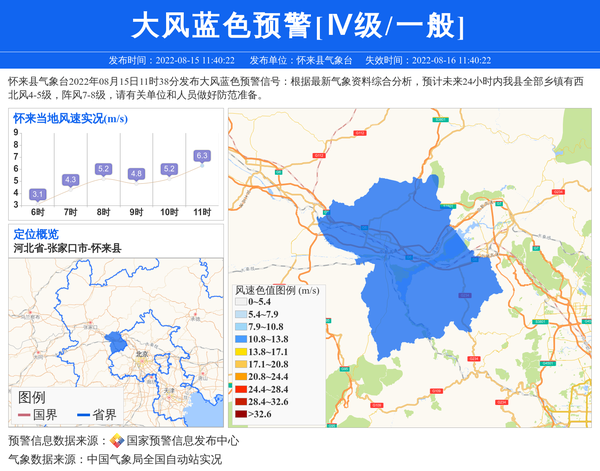Viewport: 600px width, 471px height.
Task: Click the 5.2 data label at 10时
Action: tap(169, 169)
